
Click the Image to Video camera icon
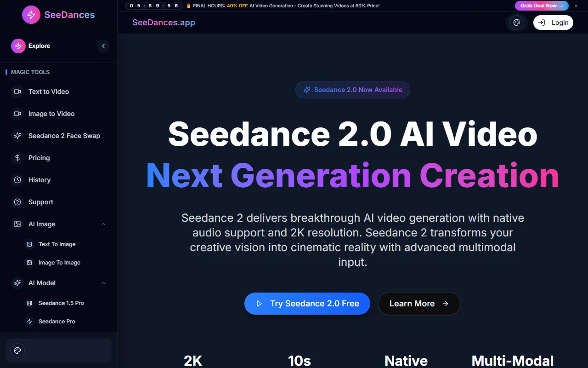[x=17, y=114]
